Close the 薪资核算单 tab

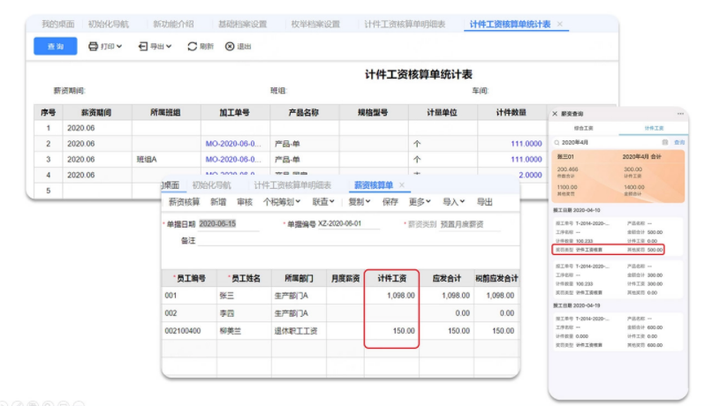(x=402, y=185)
